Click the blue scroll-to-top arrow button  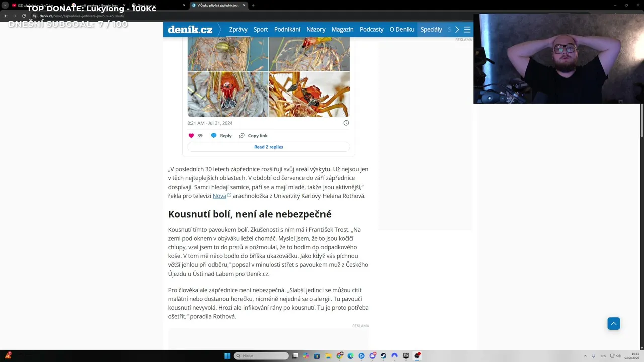[x=613, y=324]
